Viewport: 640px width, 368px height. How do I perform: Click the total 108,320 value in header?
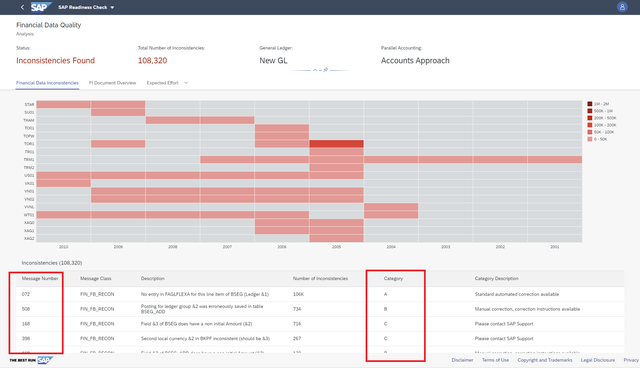[152, 60]
